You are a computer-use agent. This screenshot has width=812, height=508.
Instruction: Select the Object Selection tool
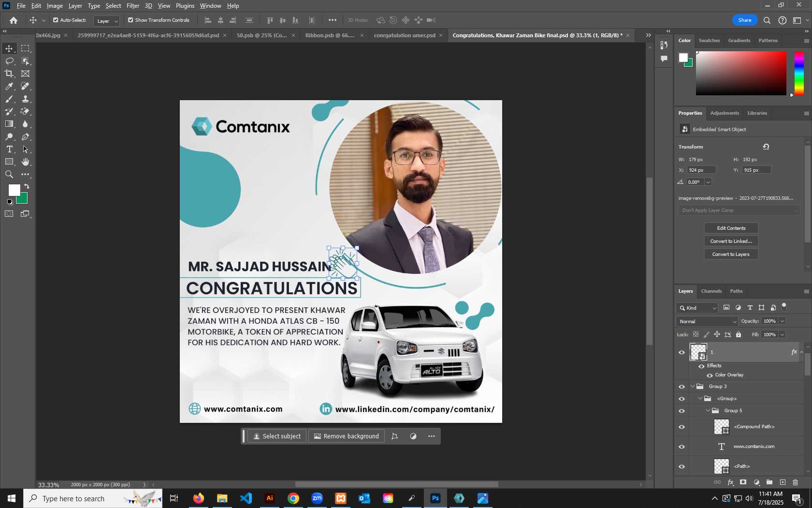(x=25, y=61)
